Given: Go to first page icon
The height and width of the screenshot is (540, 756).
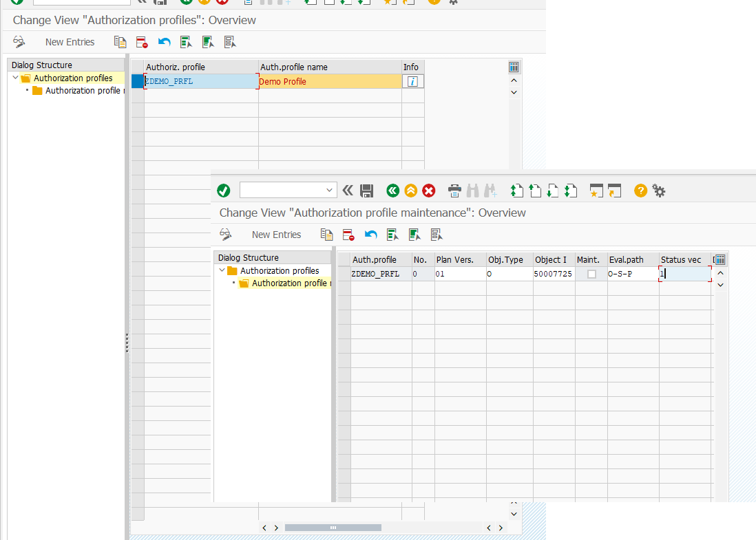Looking at the screenshot, I should point(517,191).
